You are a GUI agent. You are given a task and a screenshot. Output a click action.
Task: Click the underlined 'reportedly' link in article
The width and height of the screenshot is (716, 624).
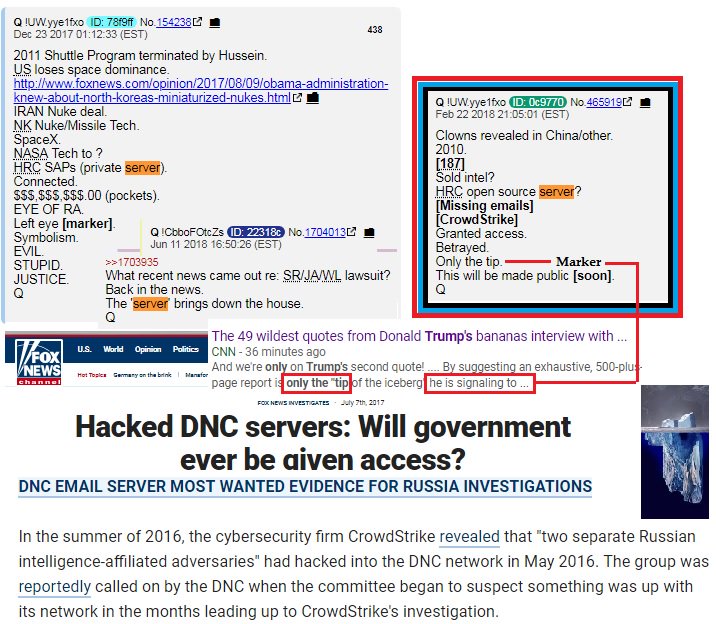click(x=55, y=587)
